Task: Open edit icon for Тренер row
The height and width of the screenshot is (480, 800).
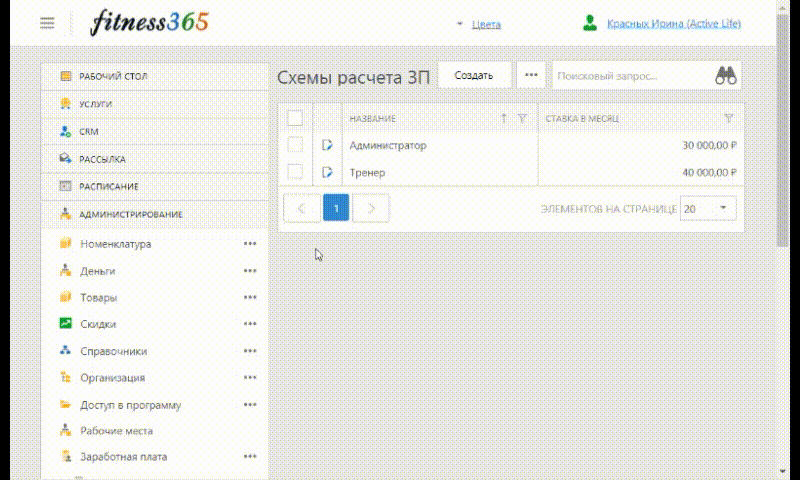Action: pos(327,172)
